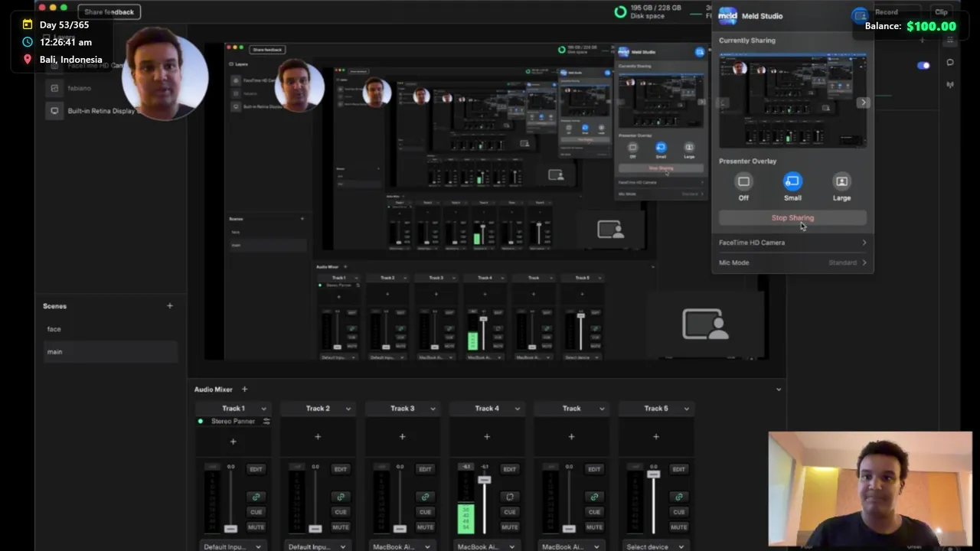Mute Track 5

pos(678,527)
